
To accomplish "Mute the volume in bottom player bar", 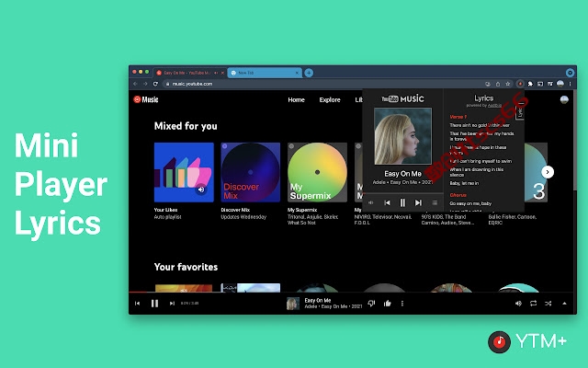I will point(518,304).
